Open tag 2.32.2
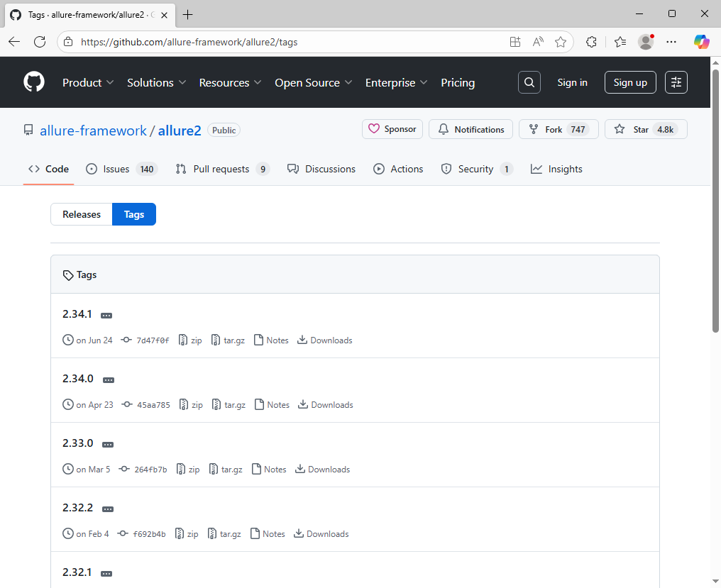The width and height of the screenshot is (721, 588). coord(78,508)
